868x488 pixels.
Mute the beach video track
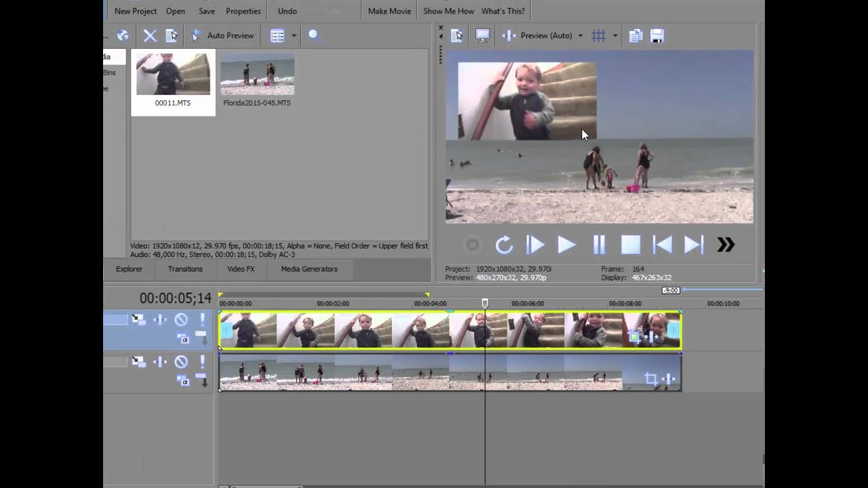click(181, 362)
